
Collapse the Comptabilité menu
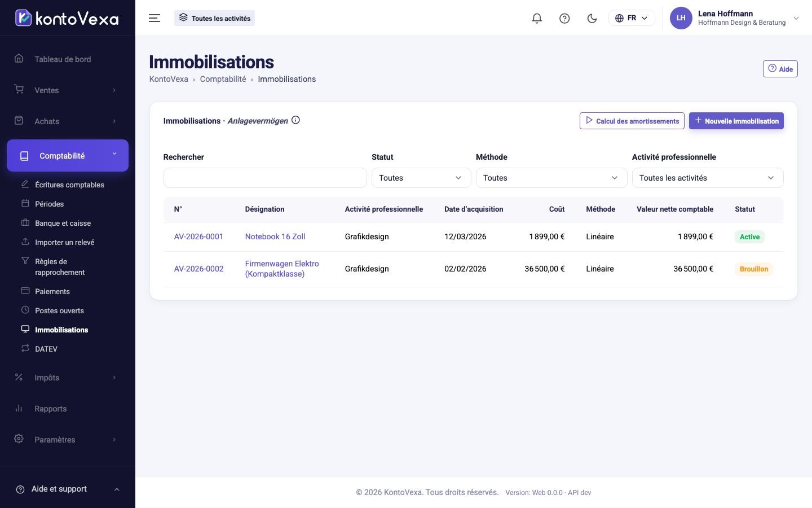point(68,155)
